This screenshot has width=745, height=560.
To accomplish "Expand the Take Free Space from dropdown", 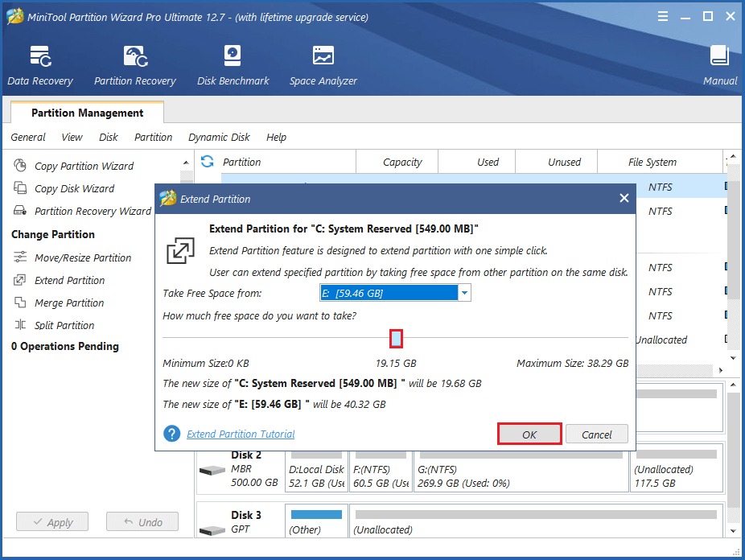I will click(x=464, y=293).
